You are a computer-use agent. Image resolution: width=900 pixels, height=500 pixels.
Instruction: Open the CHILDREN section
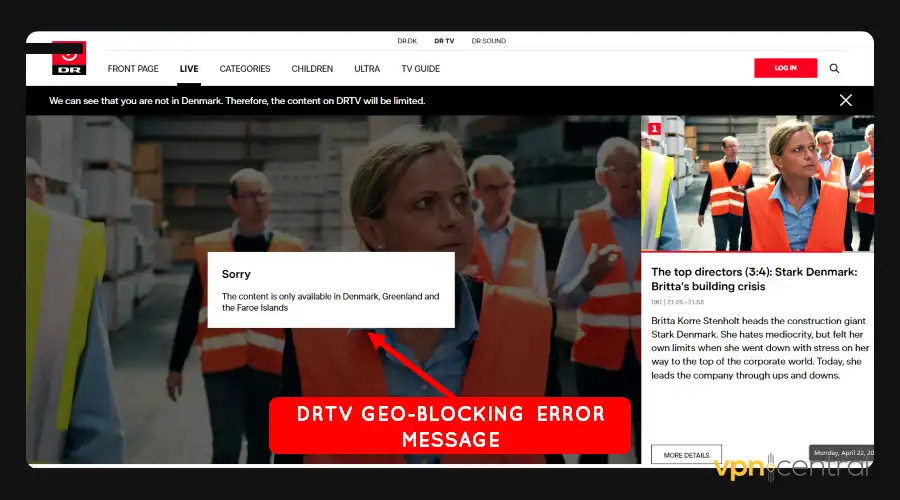pyautogui.click(x=312, y=69)
